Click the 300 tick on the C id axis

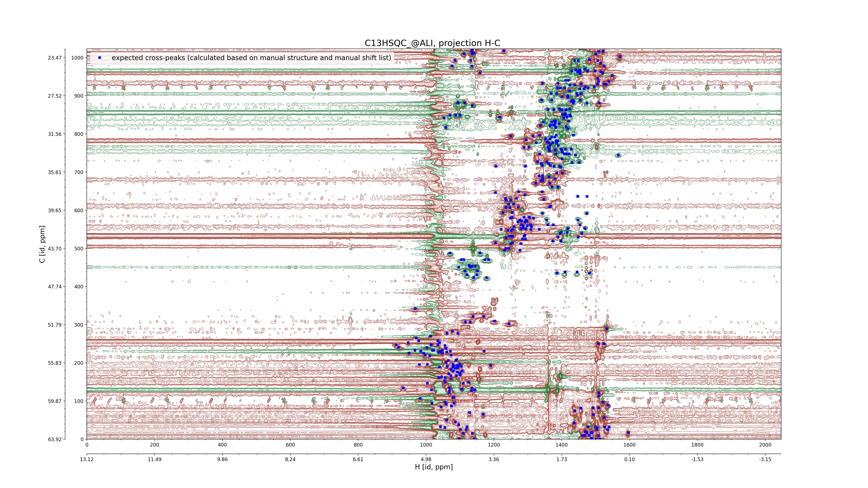[x=78, y=325]
